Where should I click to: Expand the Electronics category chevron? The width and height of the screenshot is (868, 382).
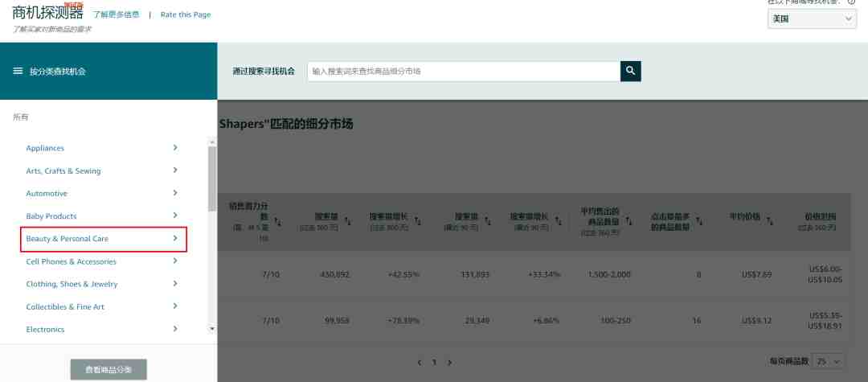click(x=175, y=329)
